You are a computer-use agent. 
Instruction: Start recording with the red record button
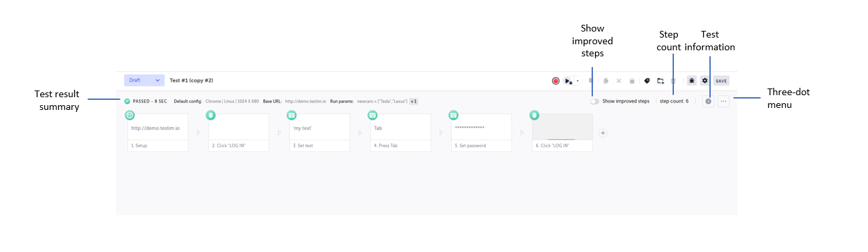click(555, 80)
